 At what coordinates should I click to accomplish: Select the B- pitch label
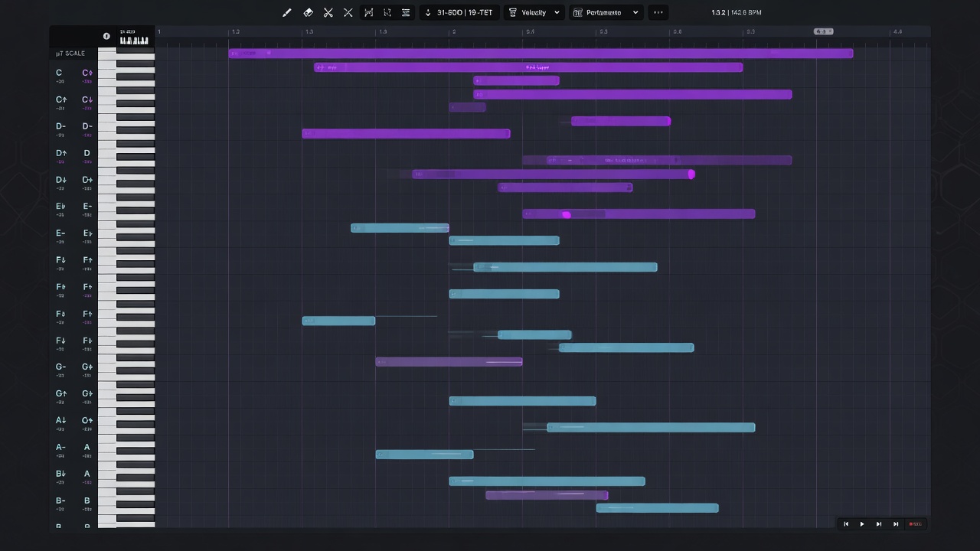coord(60,500)
